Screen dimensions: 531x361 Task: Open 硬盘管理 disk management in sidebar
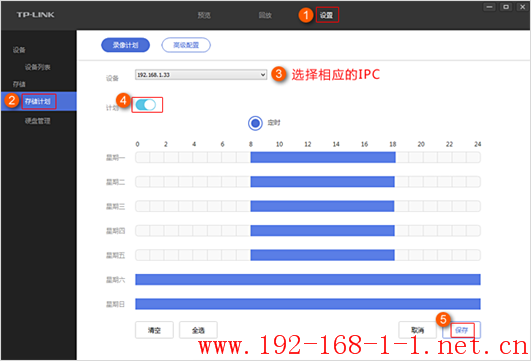[x=38, y=121]
